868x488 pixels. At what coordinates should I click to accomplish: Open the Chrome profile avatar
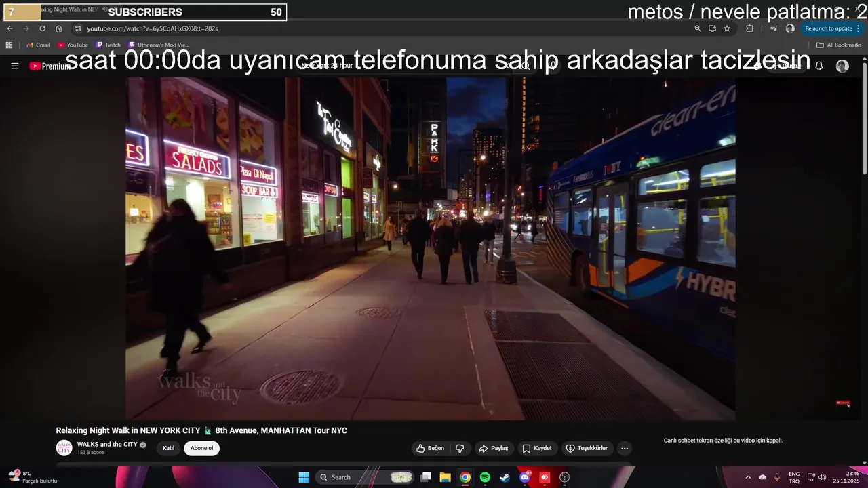[x=790, y=28]
